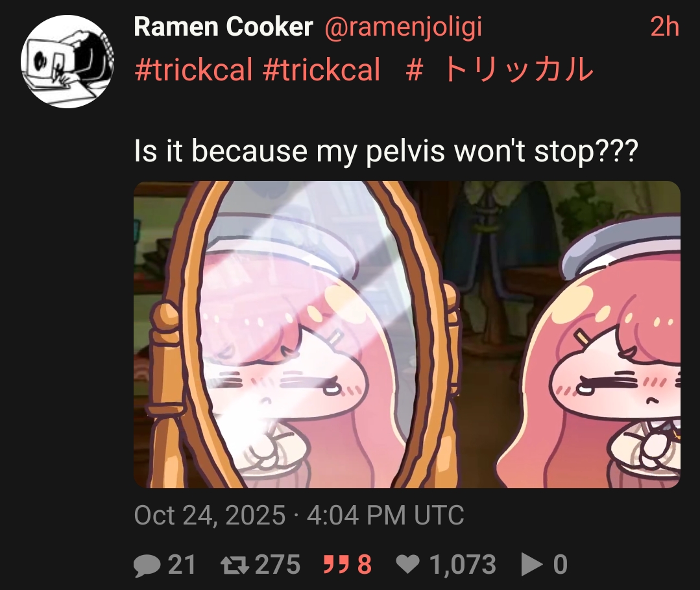
Task: Open the first #trickcal hashtag
Action: tap(193, 70)
